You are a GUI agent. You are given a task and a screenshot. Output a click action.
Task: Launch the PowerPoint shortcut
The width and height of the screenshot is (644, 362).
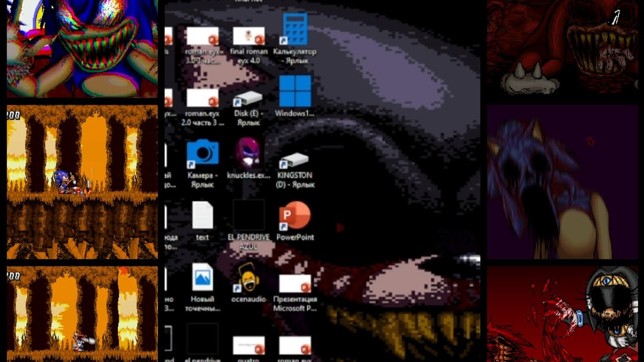[295, 221]
